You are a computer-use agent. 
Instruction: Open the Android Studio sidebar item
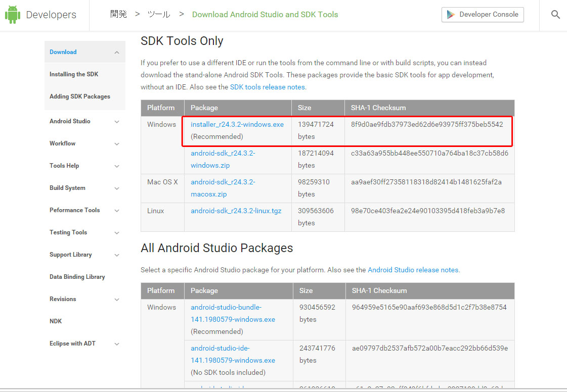70,121
